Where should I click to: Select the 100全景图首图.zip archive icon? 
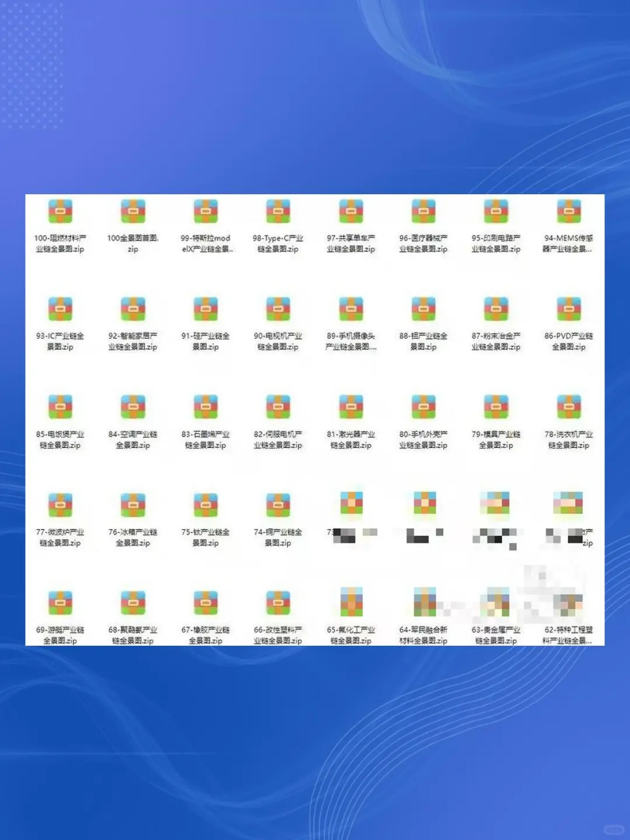(x=133, y=211)
